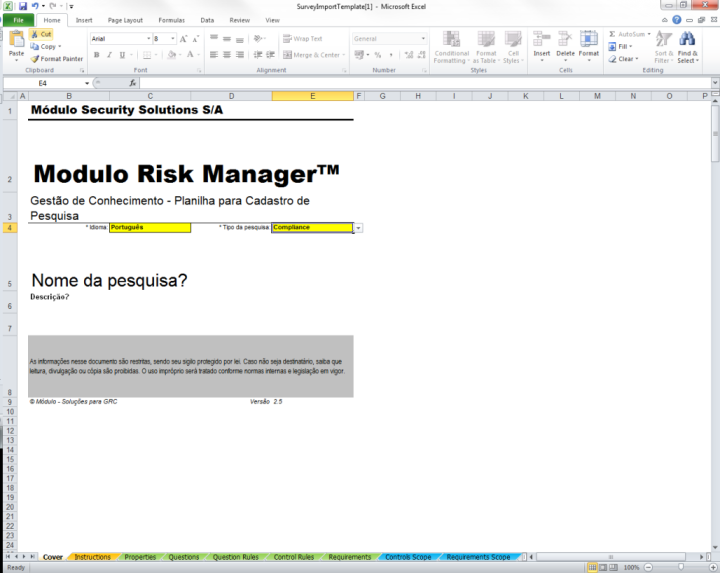The height and width of the screenshot is (573, 720).
Task: Click the Borders icon in Font group
Action: point(147,55)
